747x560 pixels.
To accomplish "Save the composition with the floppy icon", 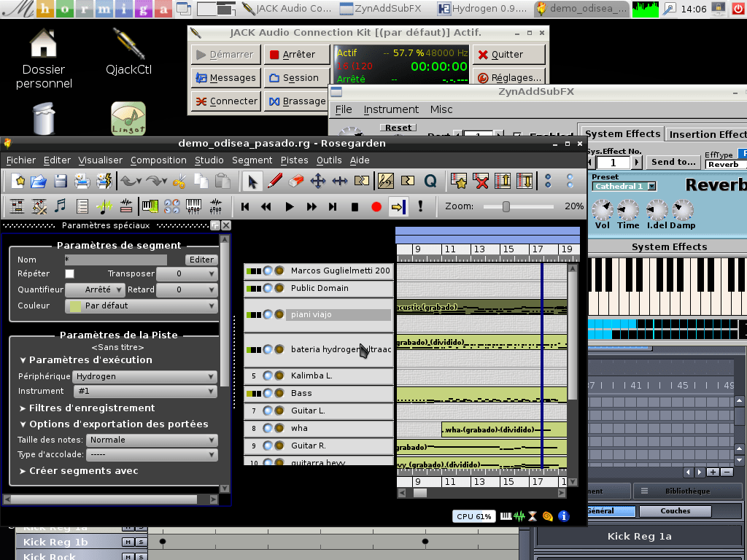I will (x=61, y=181).
